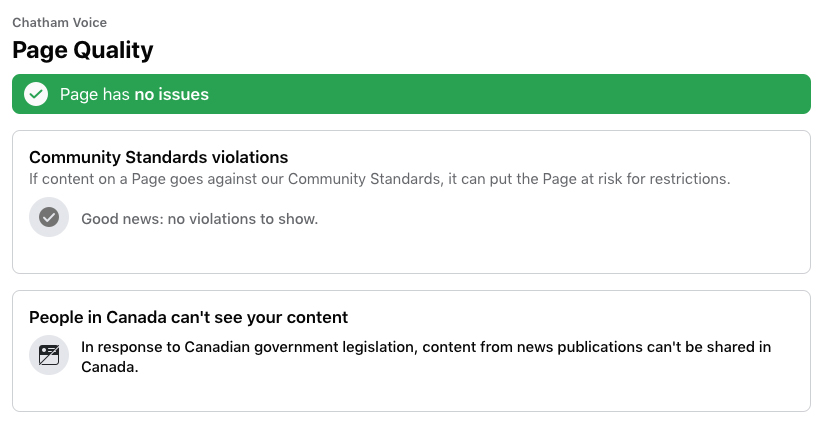
Task: Click the white checkmark icon in green banner
Action: (36, 94)
